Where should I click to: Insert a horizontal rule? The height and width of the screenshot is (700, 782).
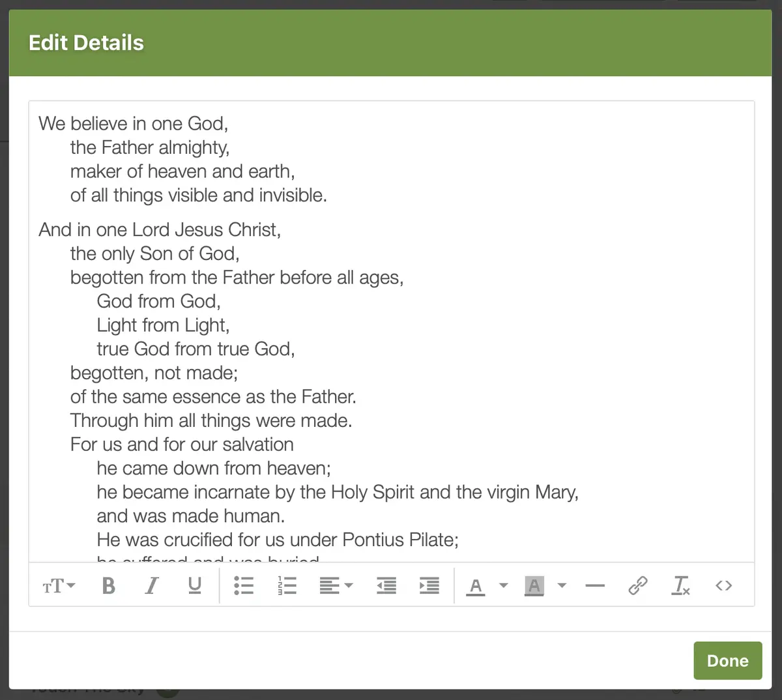(595, 586)
